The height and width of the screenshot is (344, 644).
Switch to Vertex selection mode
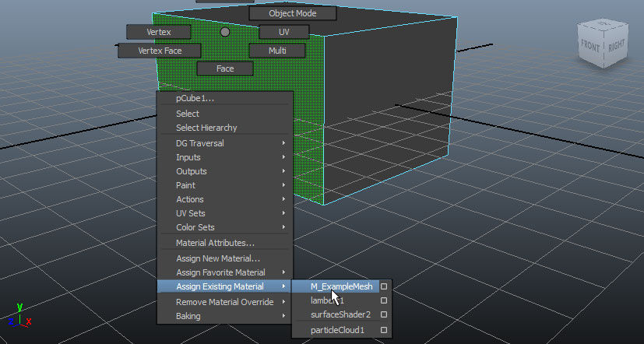(159, 32)
